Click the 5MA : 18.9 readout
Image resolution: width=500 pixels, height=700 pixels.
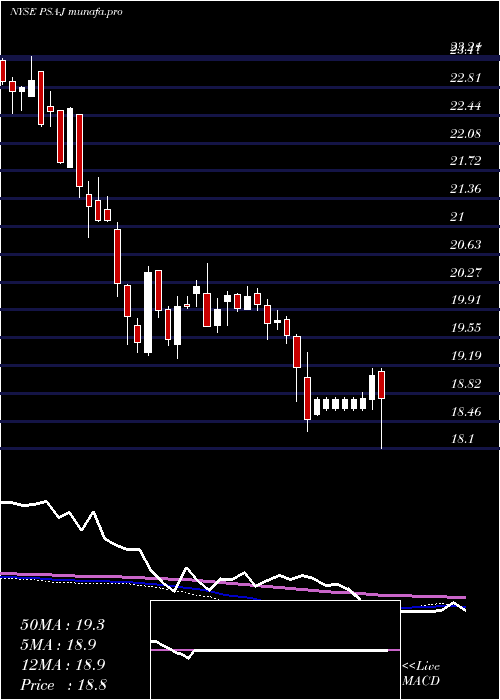point(59,645)
